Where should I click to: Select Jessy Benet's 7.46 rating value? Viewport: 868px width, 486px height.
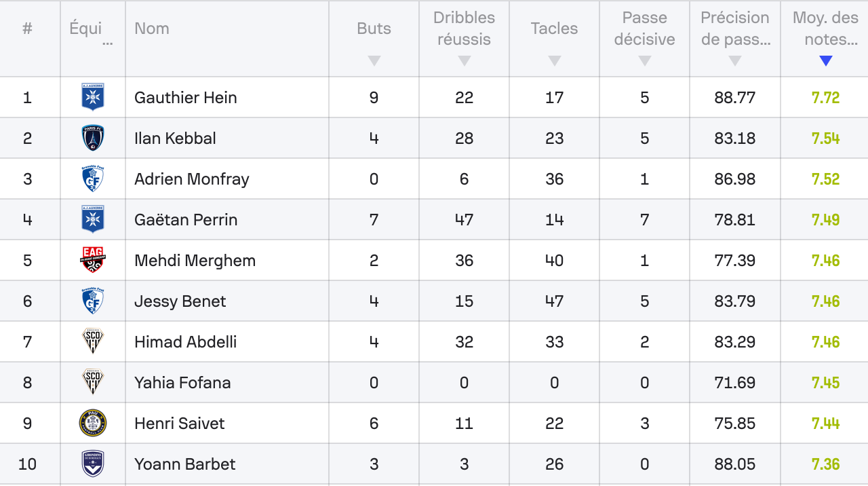tap(826, 301)
